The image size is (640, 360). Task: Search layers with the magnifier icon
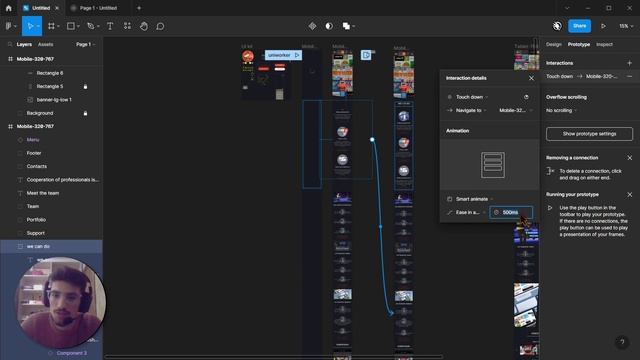pyautogui.click(x=10, y=44)
